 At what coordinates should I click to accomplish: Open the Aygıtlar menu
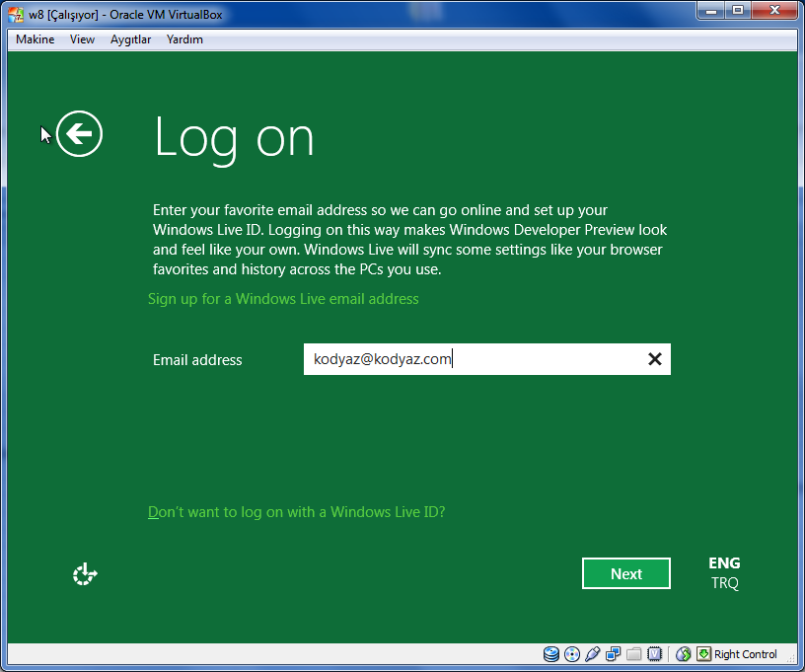(130, 39)
